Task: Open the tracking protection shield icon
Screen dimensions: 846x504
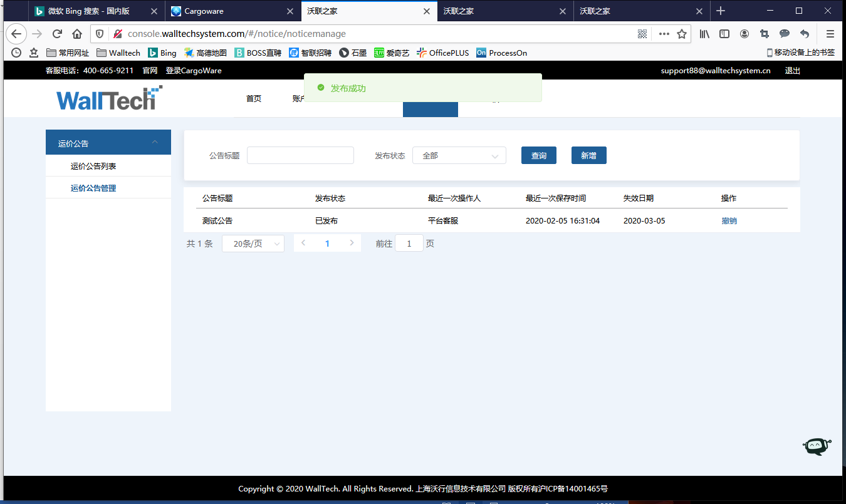Action: [x=100, y=34]
